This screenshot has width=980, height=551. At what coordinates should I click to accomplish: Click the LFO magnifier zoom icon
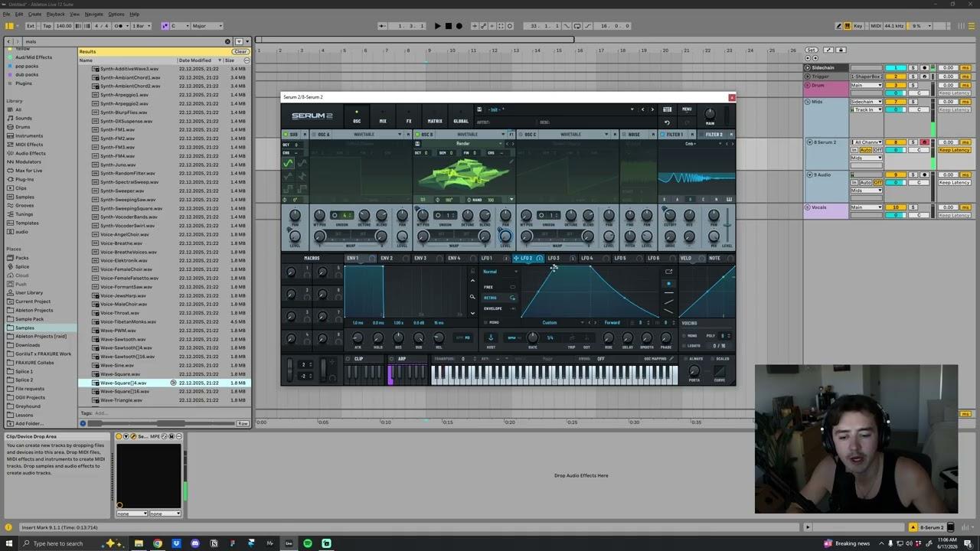pos(472,297)
